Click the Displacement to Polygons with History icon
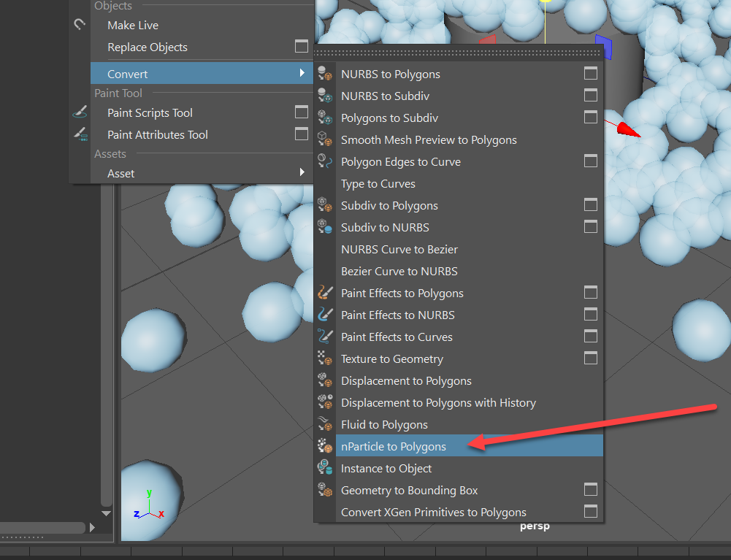731x560 pixels. coord(325,402)
